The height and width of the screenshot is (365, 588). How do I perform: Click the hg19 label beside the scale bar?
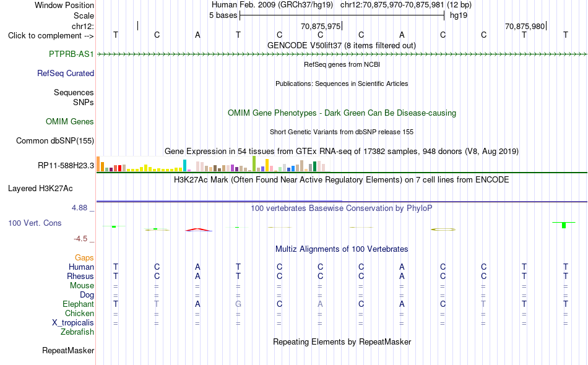click(459, 15)
